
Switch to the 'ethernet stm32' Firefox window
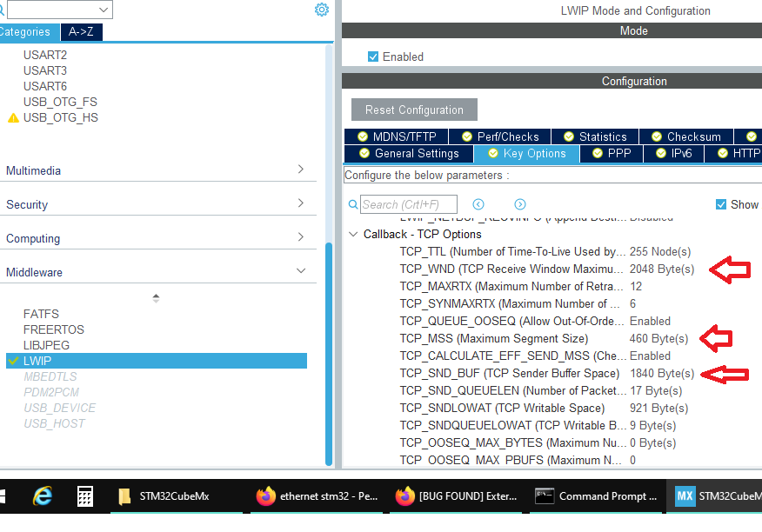coord(317,496)
